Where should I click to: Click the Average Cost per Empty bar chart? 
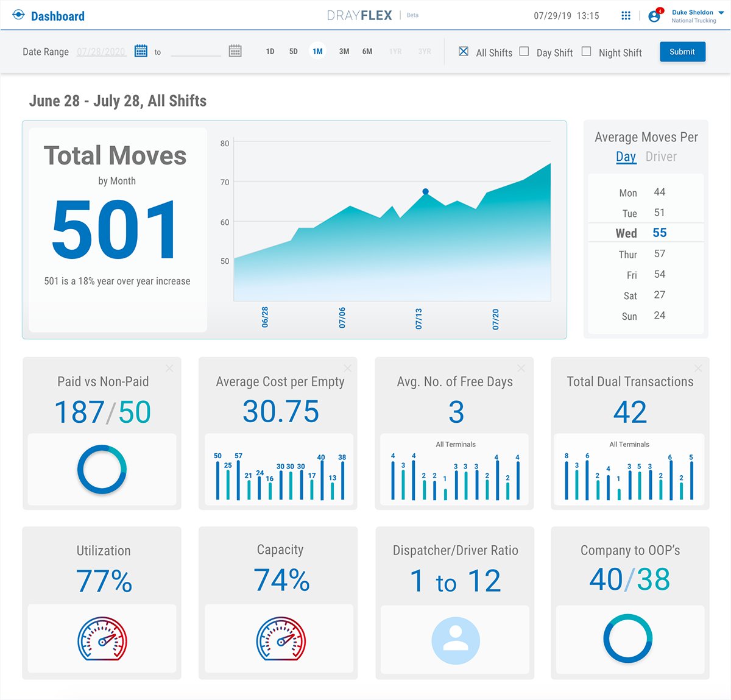(x=280, y=476)
